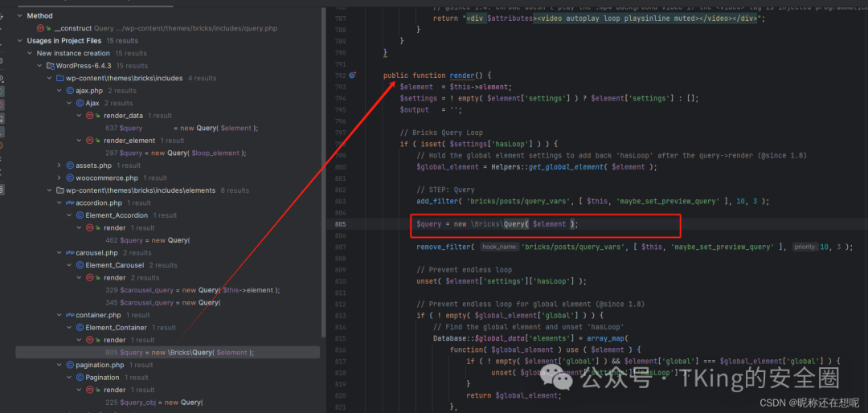Collapse the WordPress-6.4.3 node chevron
Viewport: 868px width, 413px height.
(40, 66)
